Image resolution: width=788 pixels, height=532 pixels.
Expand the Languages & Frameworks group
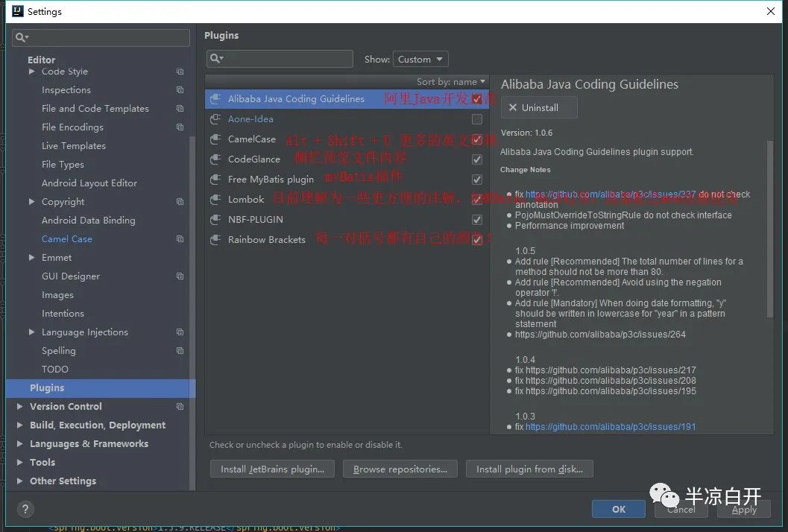coord(19,443)
